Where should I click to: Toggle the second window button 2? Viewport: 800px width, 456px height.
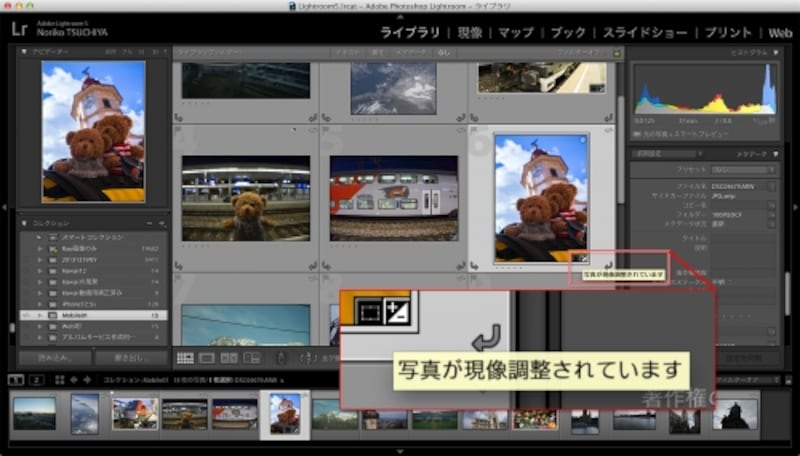pyautogui.click(x=37, y=380)
